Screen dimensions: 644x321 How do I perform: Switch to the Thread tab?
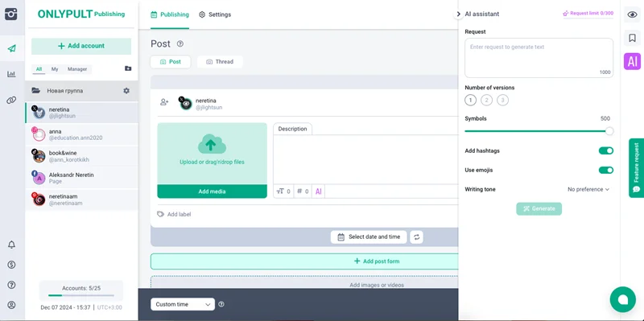pos(220,62)
